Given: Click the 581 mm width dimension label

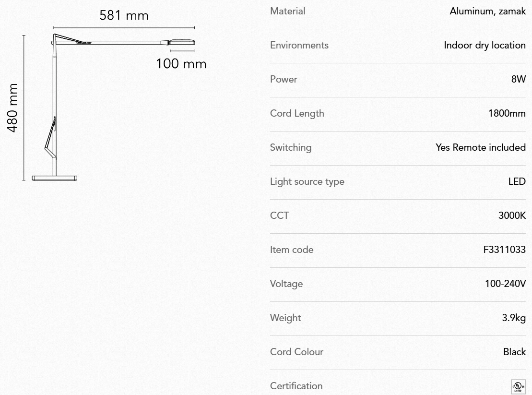Looking at the screenshot, I should [124, 15].
